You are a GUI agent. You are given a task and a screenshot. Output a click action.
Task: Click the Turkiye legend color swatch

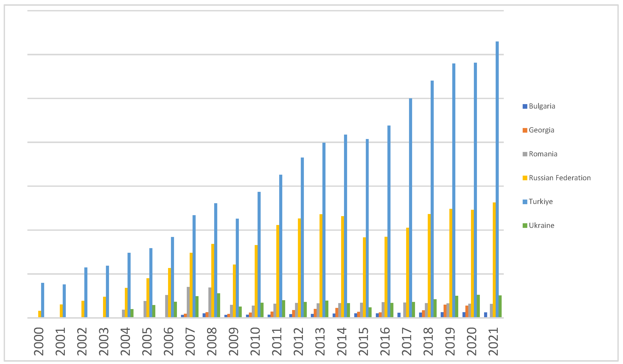click(525, 202)
